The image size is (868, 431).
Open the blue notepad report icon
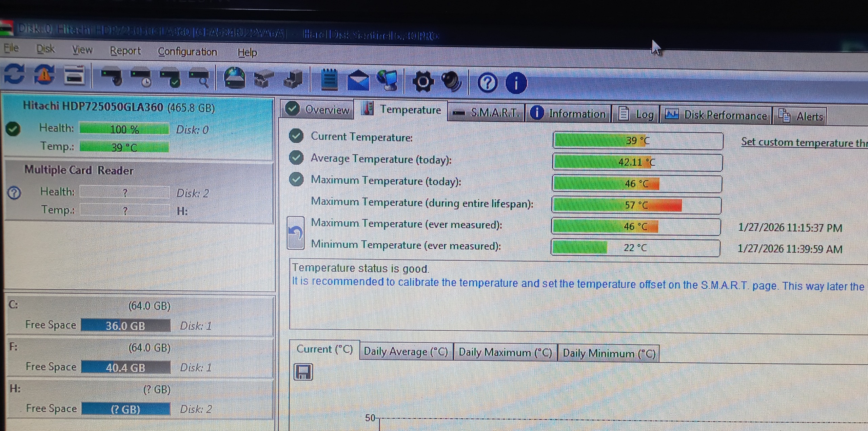click(329, 80)
